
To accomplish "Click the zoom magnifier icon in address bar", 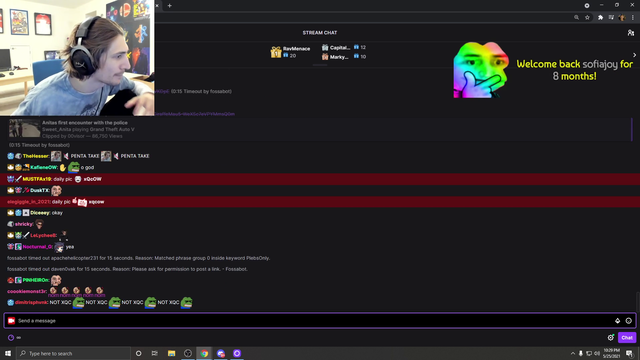I will (576, 18).
